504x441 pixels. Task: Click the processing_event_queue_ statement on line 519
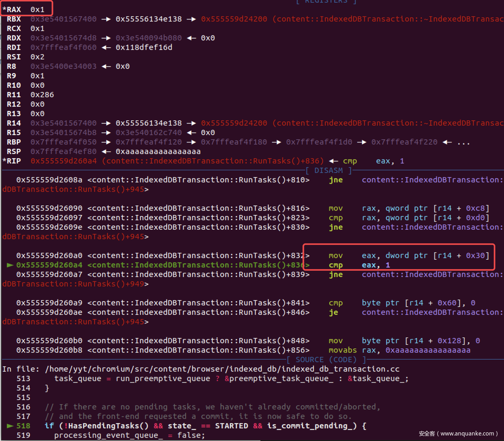click(x=129, y=435)
